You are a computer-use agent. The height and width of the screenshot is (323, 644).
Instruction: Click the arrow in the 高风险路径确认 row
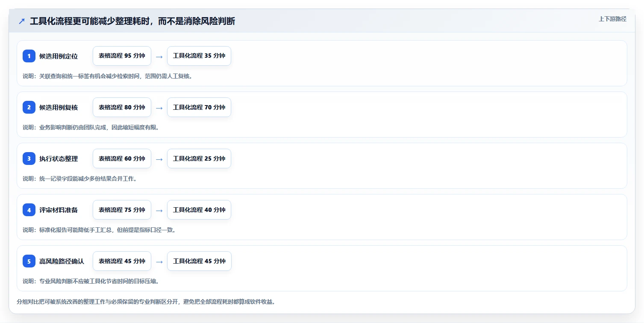(159, 261)
